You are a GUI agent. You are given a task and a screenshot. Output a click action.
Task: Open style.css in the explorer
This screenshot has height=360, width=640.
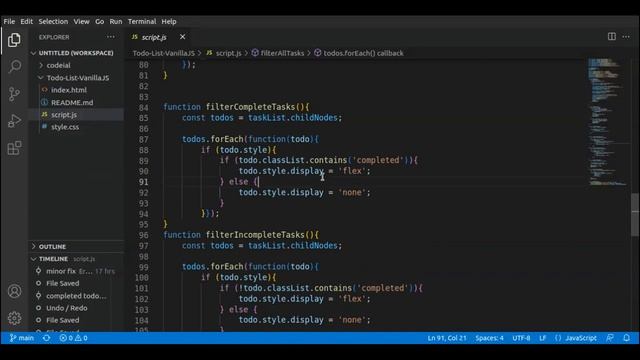(65, 127)
